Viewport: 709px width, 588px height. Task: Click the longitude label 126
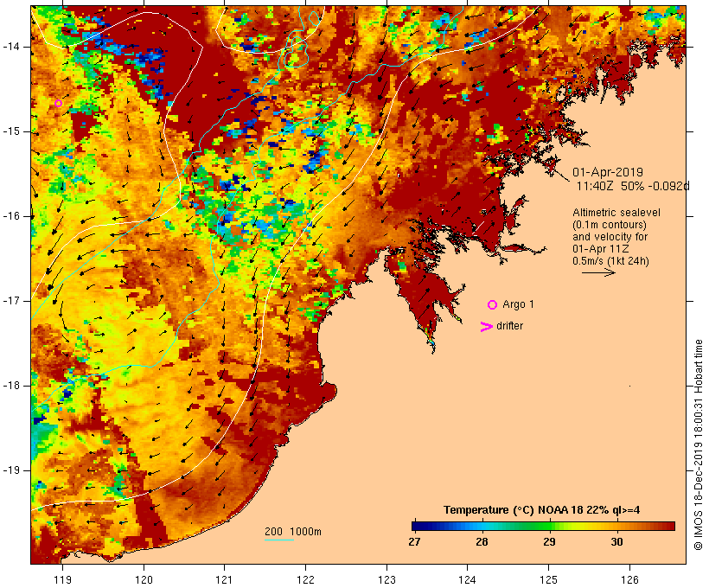[629, 580]
